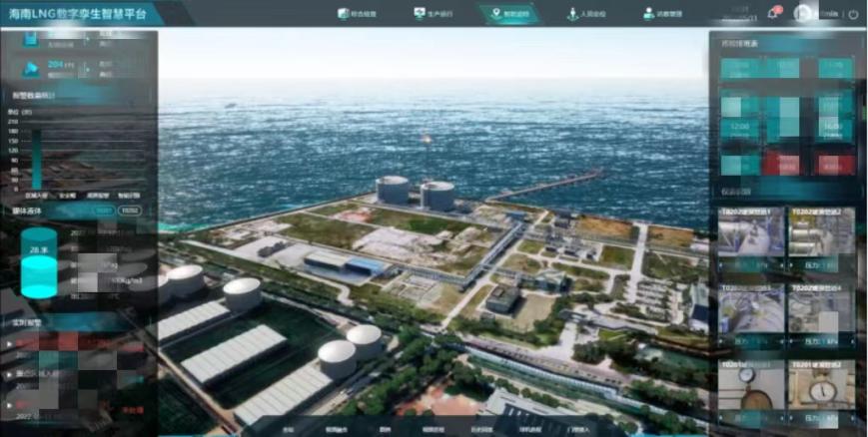
Task: Click the red tile in middle of bottom status row
Action: [x=781, y=165]
